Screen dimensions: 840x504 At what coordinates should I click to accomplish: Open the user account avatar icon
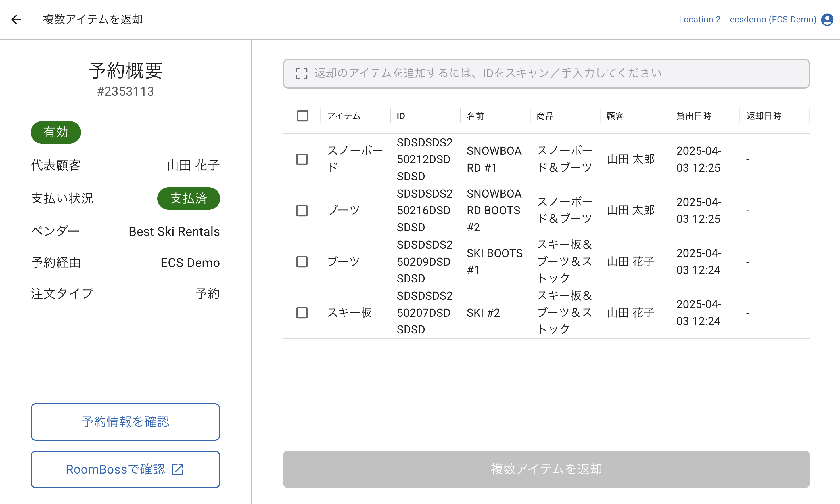(827, 20)
